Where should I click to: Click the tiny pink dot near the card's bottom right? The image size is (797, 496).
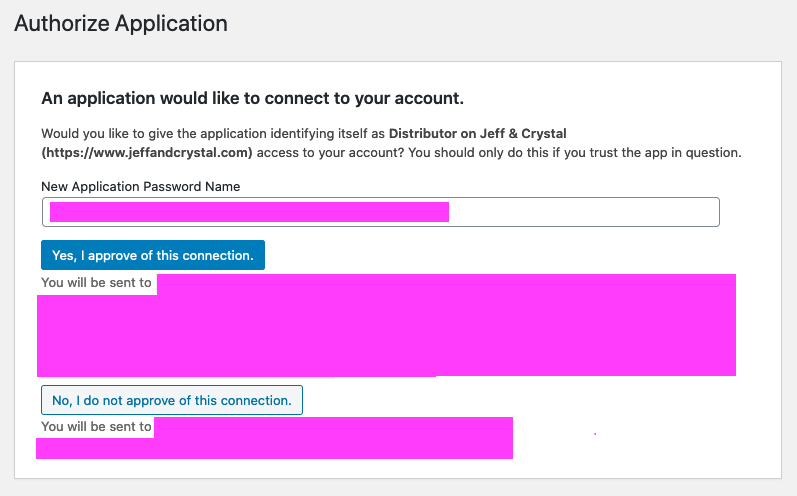point(595,434)
